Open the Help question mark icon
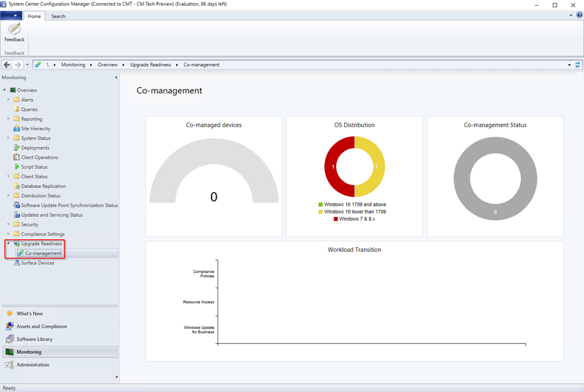The image size is (584, 392). coord(579,15)
